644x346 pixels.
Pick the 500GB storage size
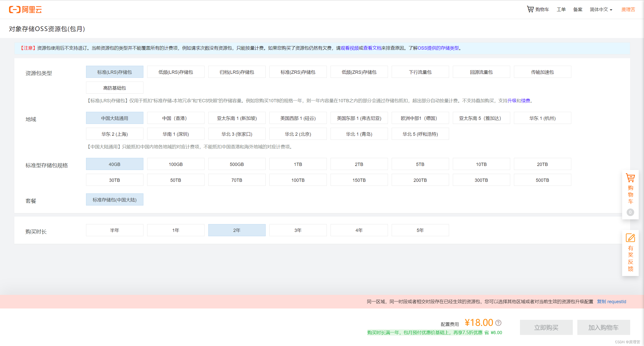[237, 164]
